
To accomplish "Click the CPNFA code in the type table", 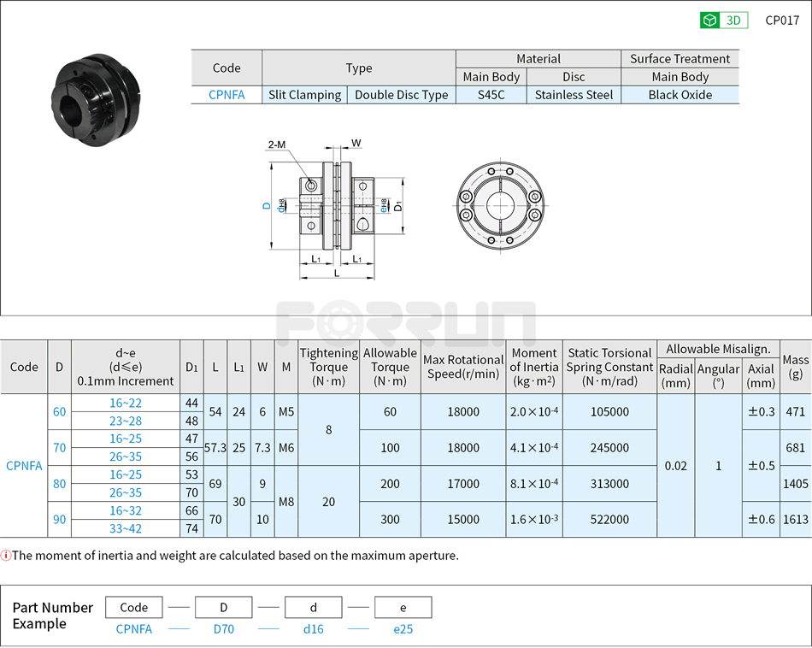I will [x=227, y=95].
